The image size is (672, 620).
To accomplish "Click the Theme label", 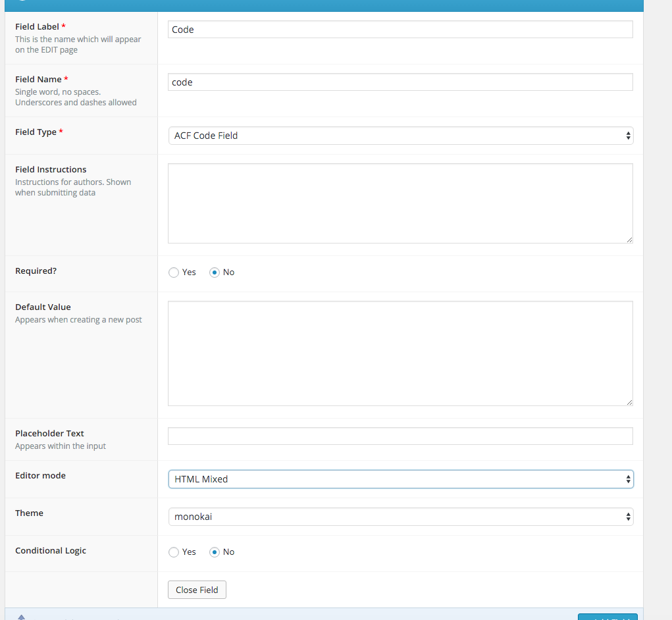I will 29,513.
